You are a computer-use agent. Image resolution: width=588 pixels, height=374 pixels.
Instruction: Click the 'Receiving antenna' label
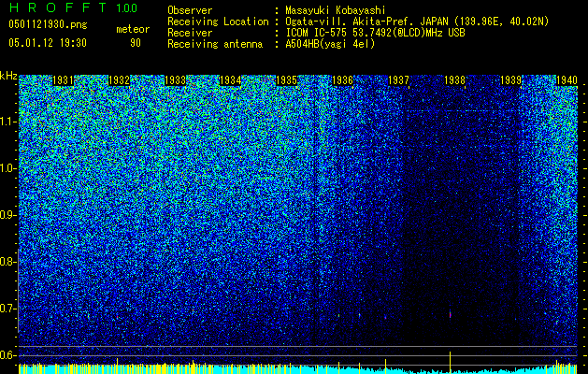215,44
